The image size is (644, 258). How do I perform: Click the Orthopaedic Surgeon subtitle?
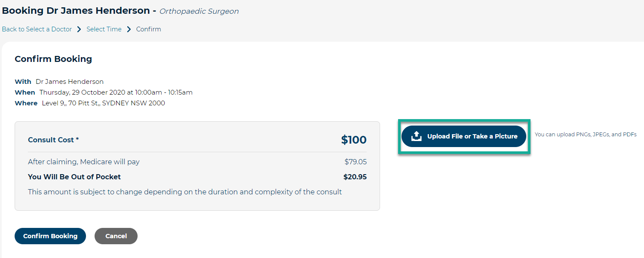pyautogui.click(x=199, y=11)
